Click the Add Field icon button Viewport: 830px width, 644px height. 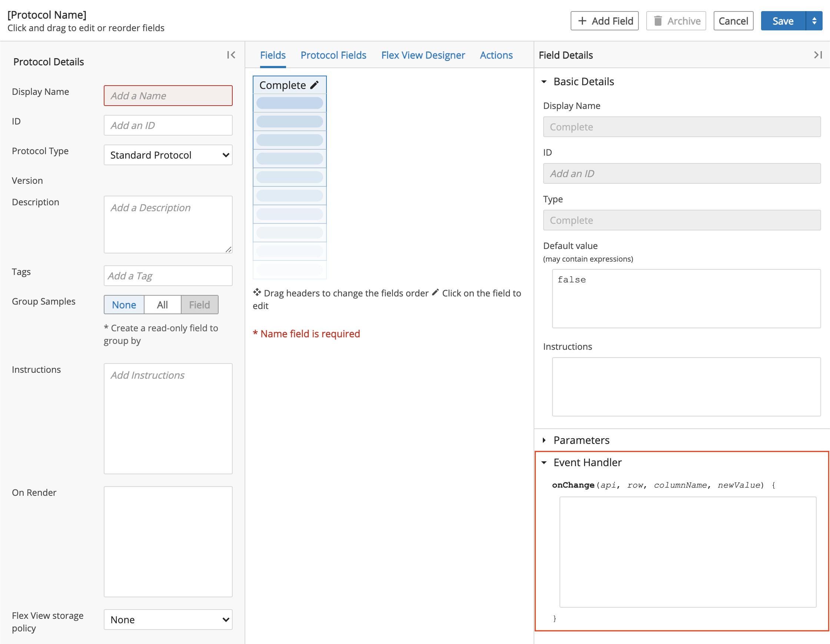[x=604, y=20]
